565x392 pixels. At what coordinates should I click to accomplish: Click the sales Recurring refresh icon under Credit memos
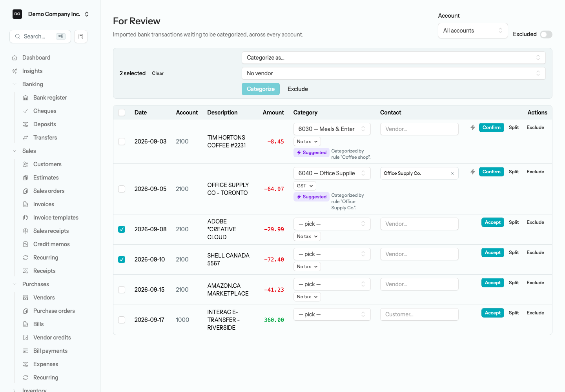[26, 258]
